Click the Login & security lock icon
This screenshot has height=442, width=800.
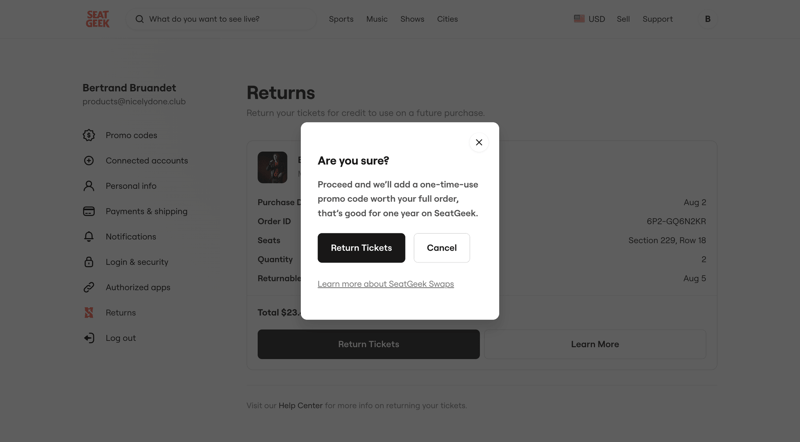(x=89, y=262)
